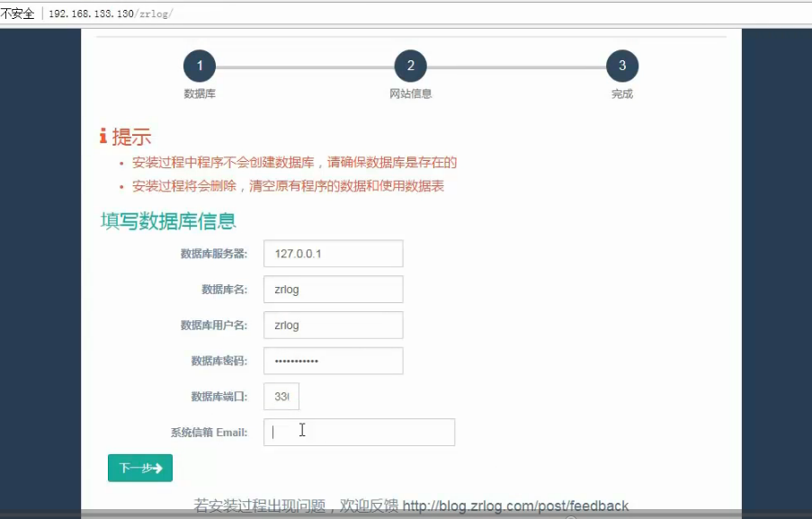This screenshot has width=812, height=519.
Task: Click the 下一步 next button
Action: pos(140,468)
